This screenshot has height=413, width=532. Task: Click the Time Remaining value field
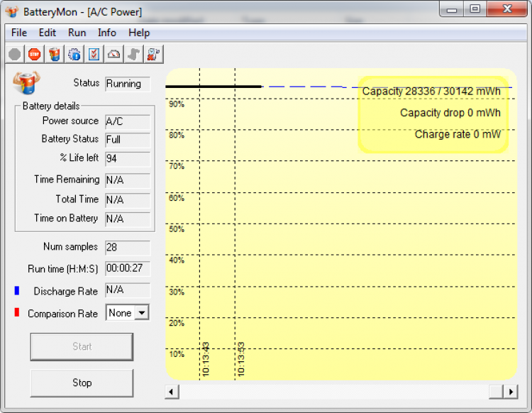click(x=128, y=180)
